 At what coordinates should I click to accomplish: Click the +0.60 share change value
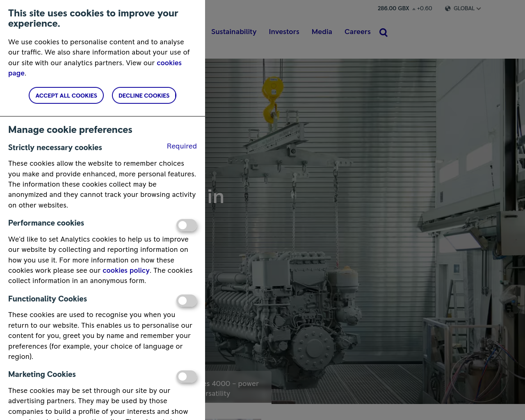tap(425, 8)
